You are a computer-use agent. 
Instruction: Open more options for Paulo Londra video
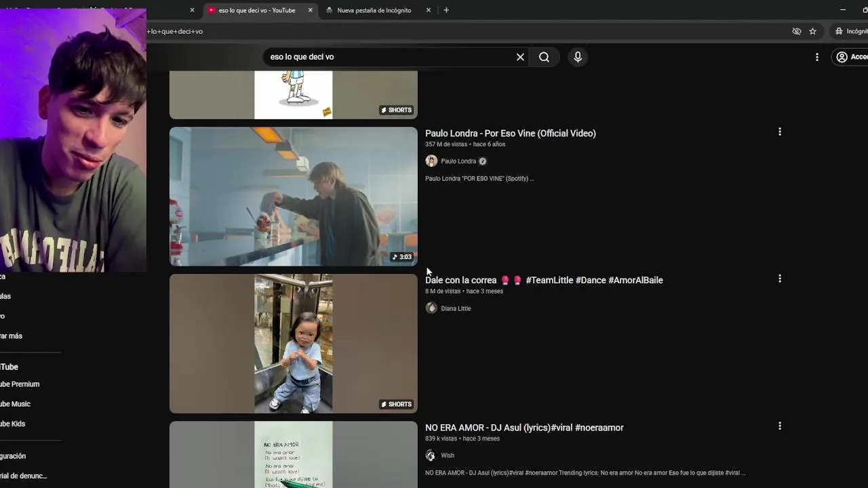tap(780, 131)
